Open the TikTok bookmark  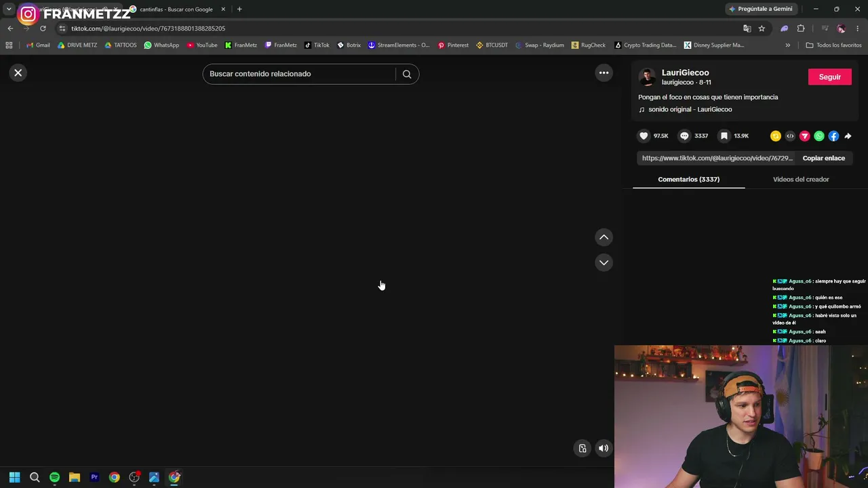coord(317,45)
